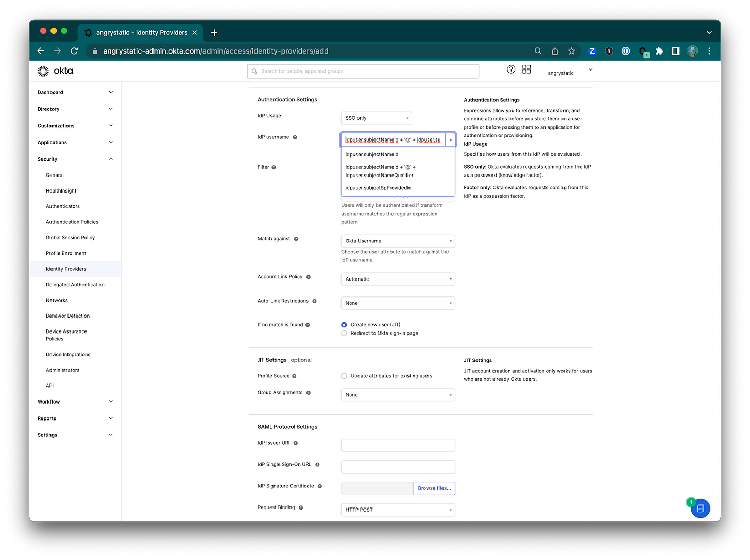Open the Account Link Policy dropdown

tap(397, 279)
